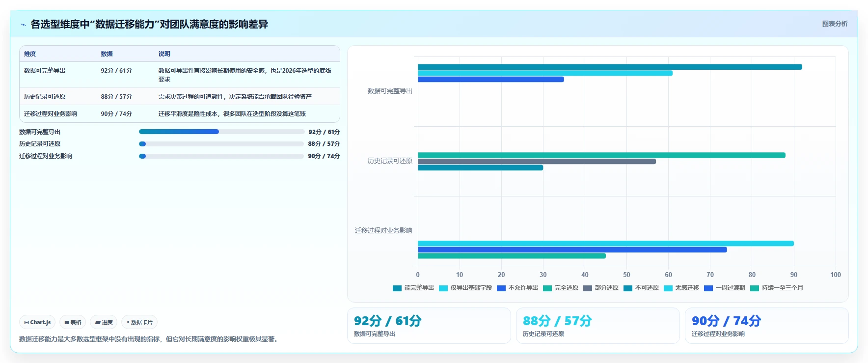Click the 说明 column header
Screen dimensions: 868x363
164,54
